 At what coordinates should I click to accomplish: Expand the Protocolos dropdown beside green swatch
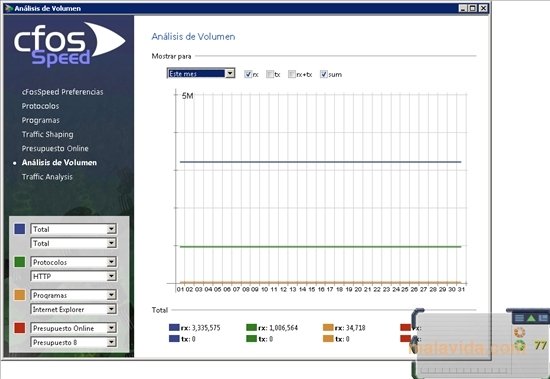(74, 262)
